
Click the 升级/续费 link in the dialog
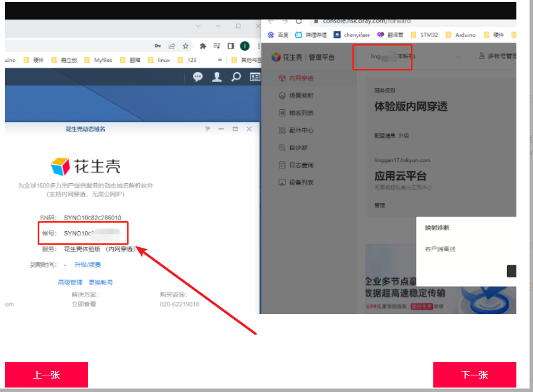(88, 264)
